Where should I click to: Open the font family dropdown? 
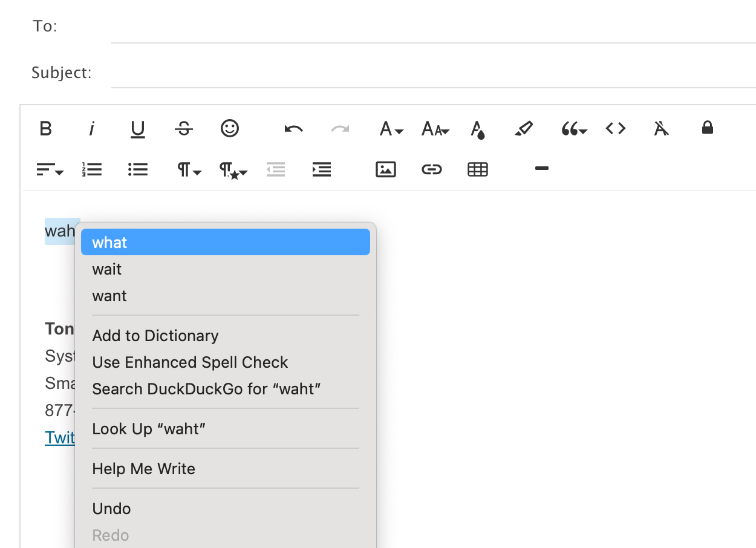pyautogui.click(x=391, y=128)
